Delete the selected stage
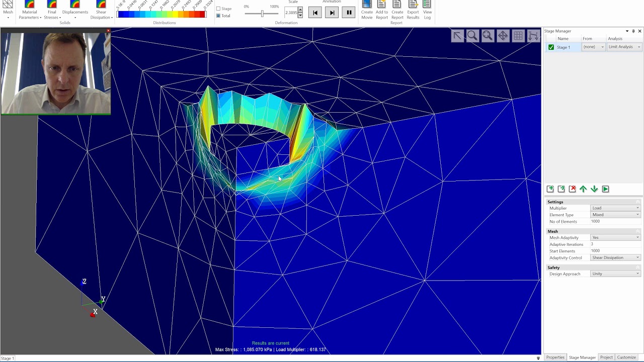Image resolution: width=644 pixels, height=362 pixels. [x=573, y=189]
